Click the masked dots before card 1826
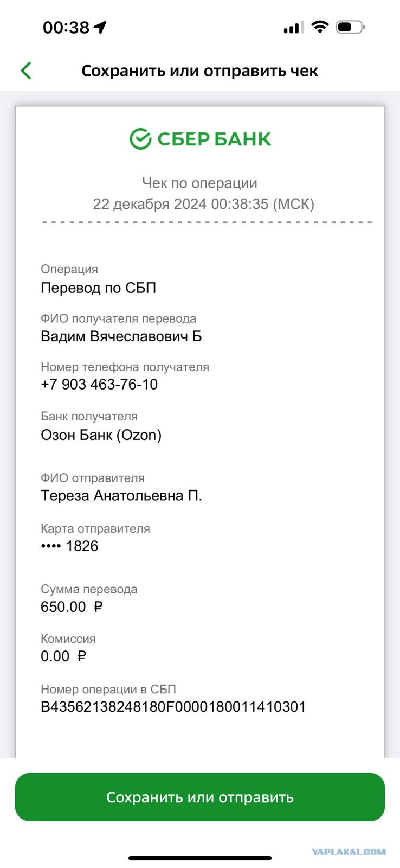The width and height of the screenshot is (400, 868). pyautogui.click(x=50, y=546)
